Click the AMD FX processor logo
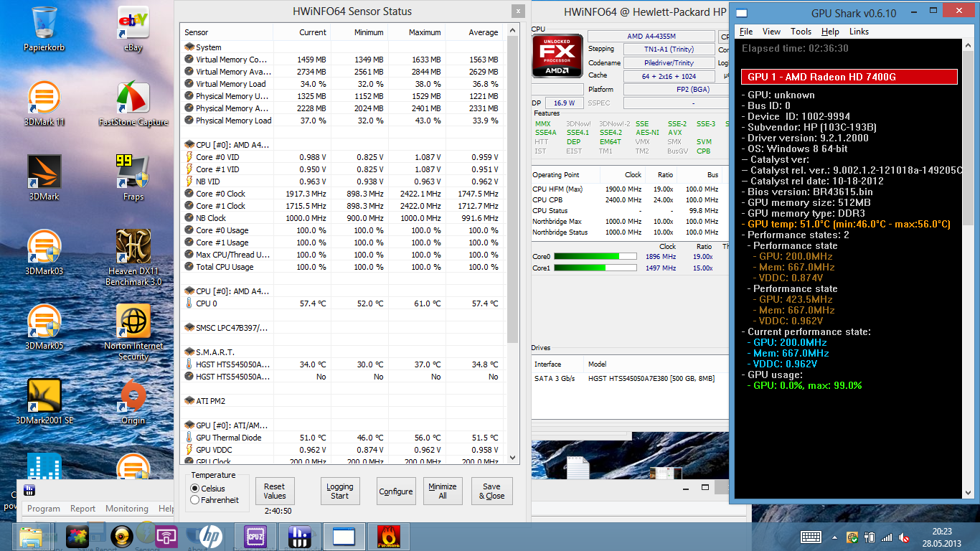This screenshot has width=980, height=551. (x=557, y=55)
